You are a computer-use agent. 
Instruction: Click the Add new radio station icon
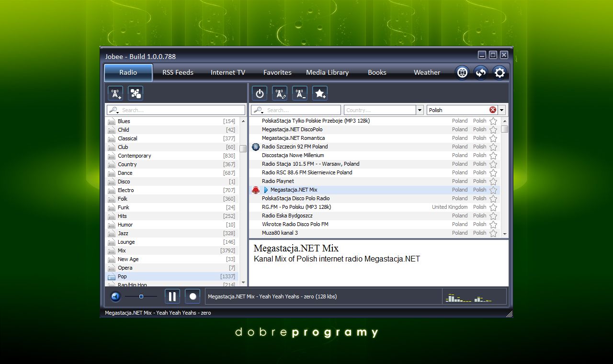tap(115, 93)
